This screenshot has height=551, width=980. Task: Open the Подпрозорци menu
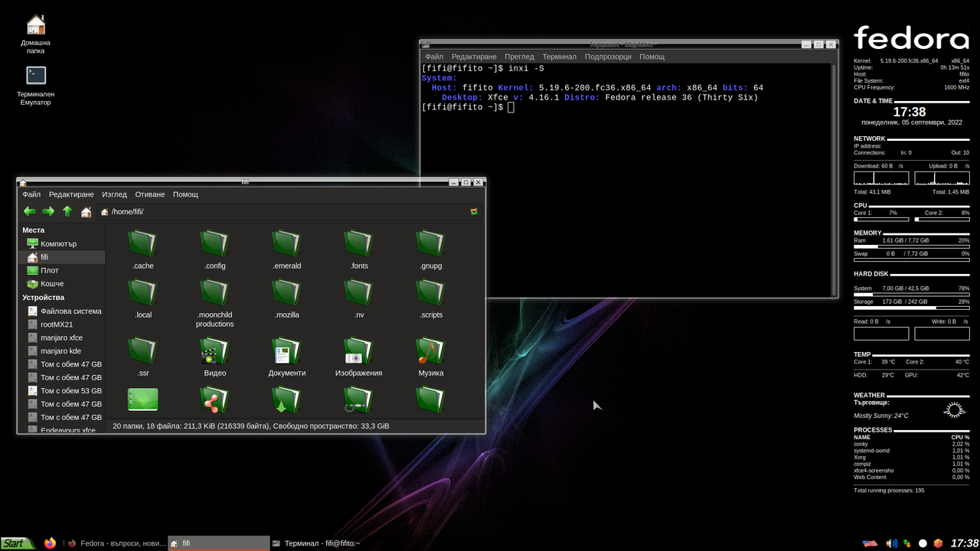click(608, 57)
